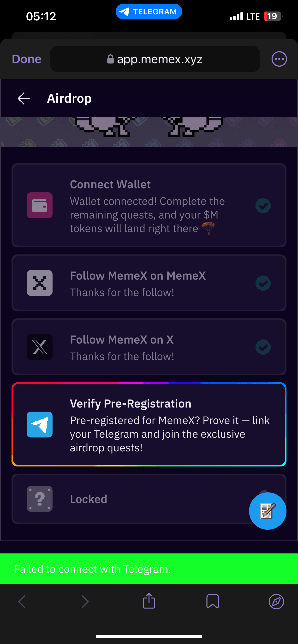Tap the MemeX pixel X logo icon

[40, 283]
